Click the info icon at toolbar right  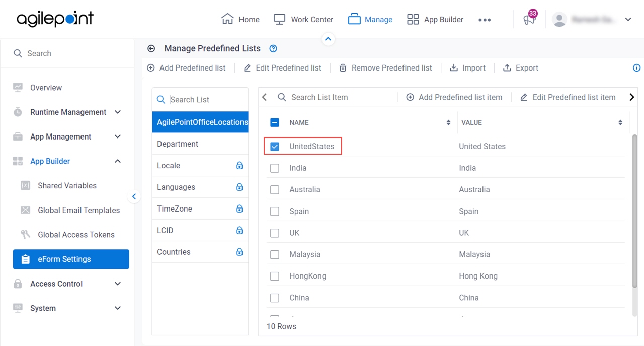coord(636,68)
